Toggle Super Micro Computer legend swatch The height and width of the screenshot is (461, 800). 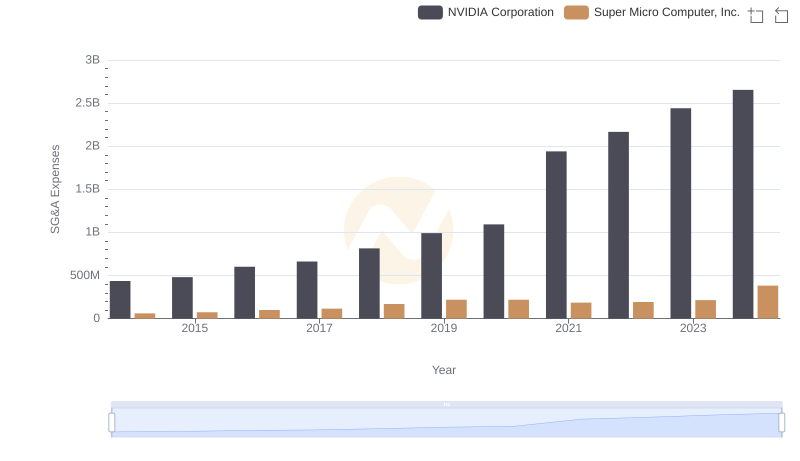pos(576,12)
